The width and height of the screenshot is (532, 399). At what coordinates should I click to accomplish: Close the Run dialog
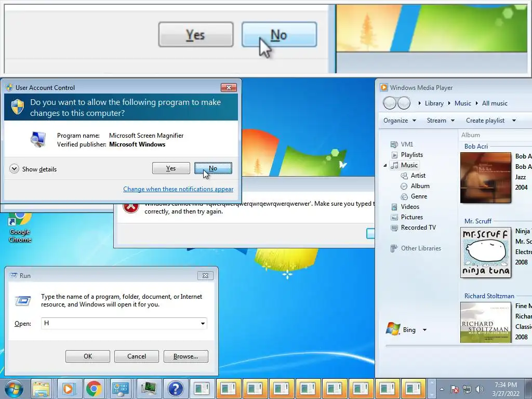[x=205, y=275]
